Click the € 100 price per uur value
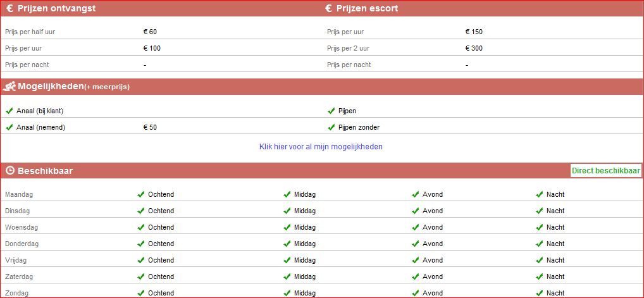Image resolution: width=644 pixels, height=298 pixels. point(152,48)
